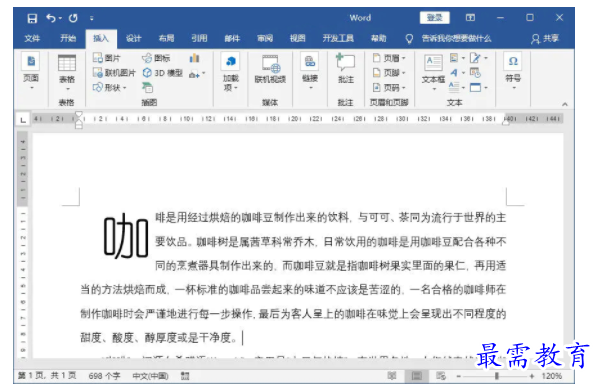Insert a 3D 模型
This screenshot has width=598, height=387.
(x=162, y=72)
